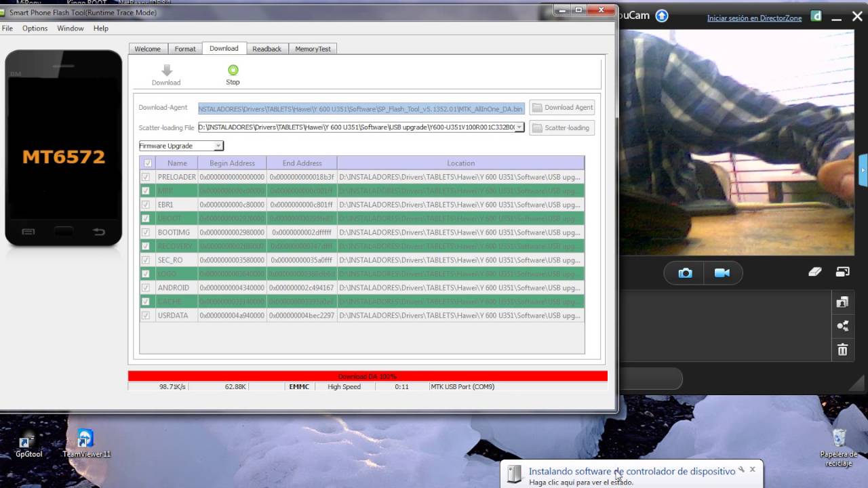Click the EMMC status bar entry
Image resolution: width=868 pixels, height=488 pixels.
(299, 387)
